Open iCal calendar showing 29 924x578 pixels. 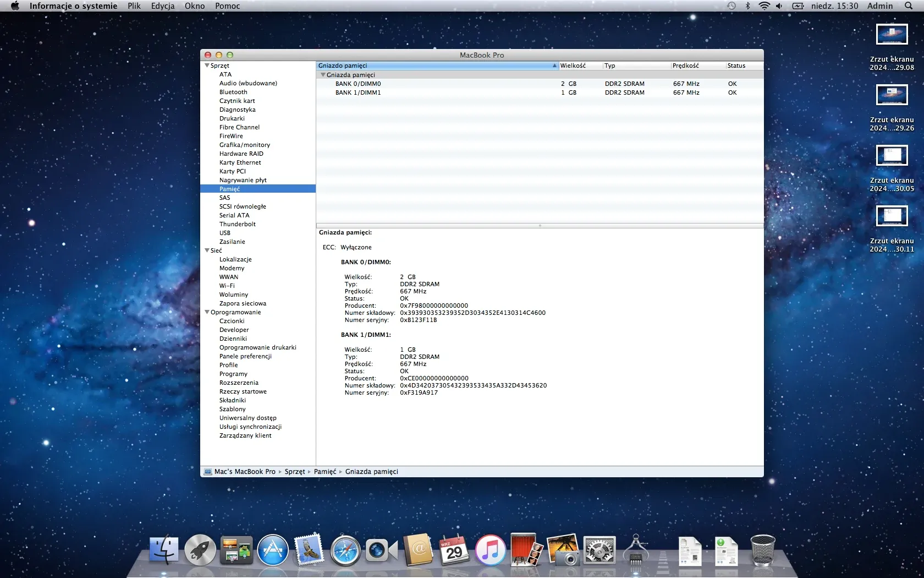454,550
